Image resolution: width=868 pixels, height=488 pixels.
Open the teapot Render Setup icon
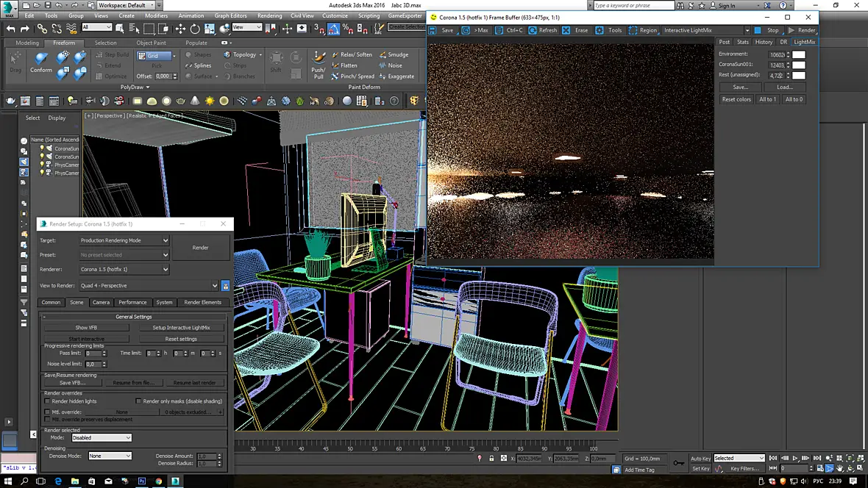tap(10, 101)
